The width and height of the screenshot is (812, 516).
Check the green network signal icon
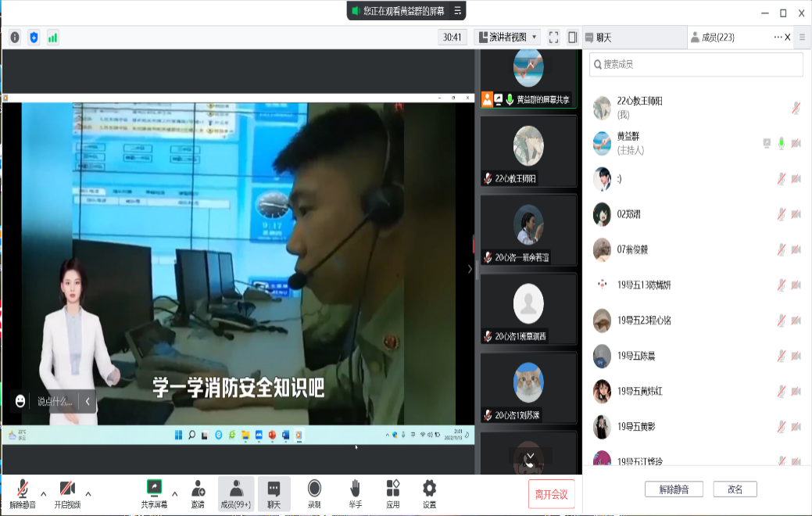[52, 38]
